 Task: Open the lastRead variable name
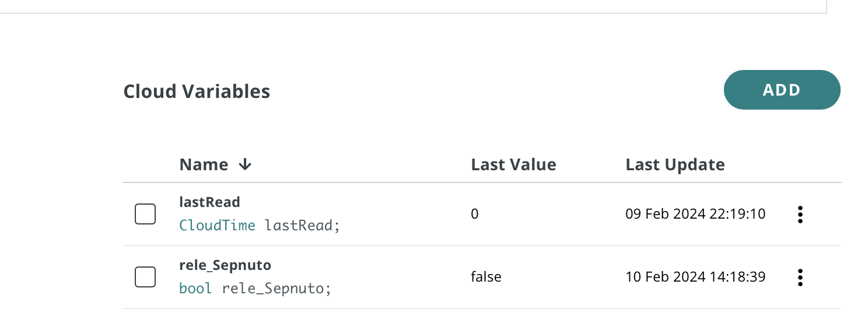[x=209, y=202]
